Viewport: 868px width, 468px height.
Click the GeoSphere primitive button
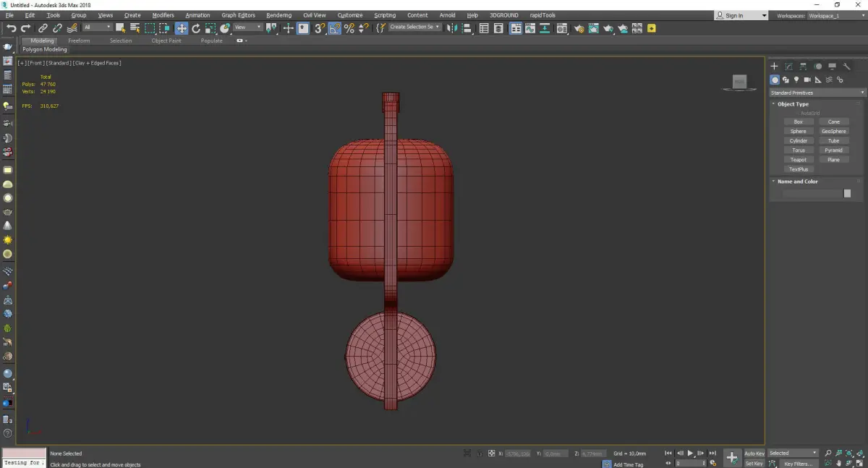[833, 132]
